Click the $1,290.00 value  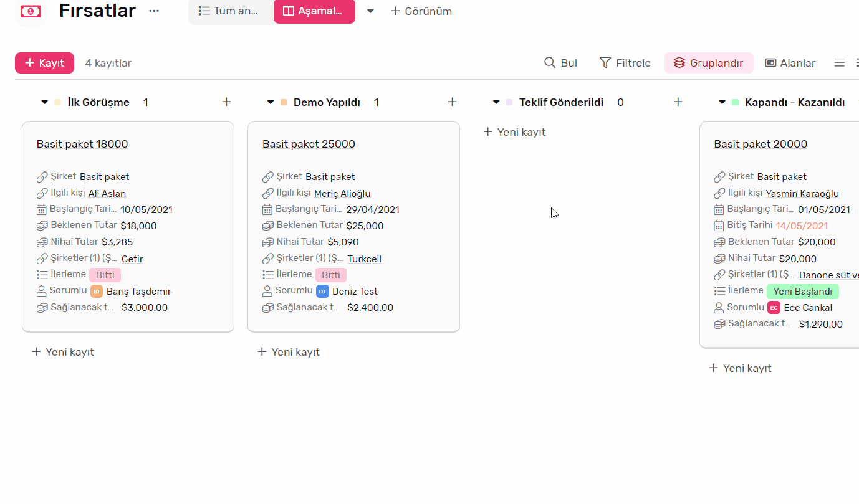pyautogui.click(x=821, y=324)
